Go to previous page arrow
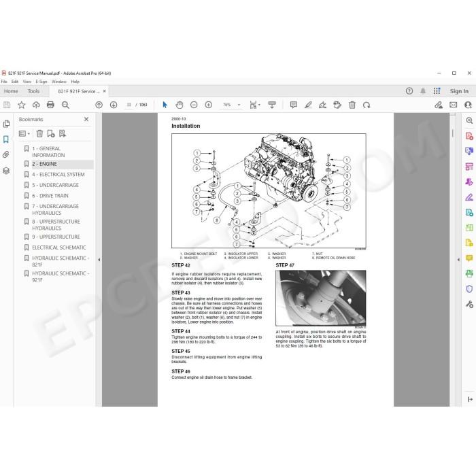Image resolution: width=476 pixels, height=476 pixels. (x=99, y=105)
